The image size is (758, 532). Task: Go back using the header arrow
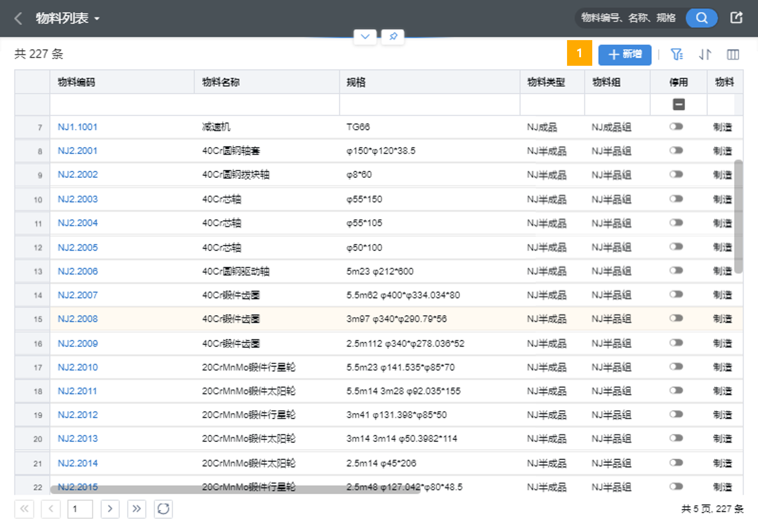(x=18, y=18)
